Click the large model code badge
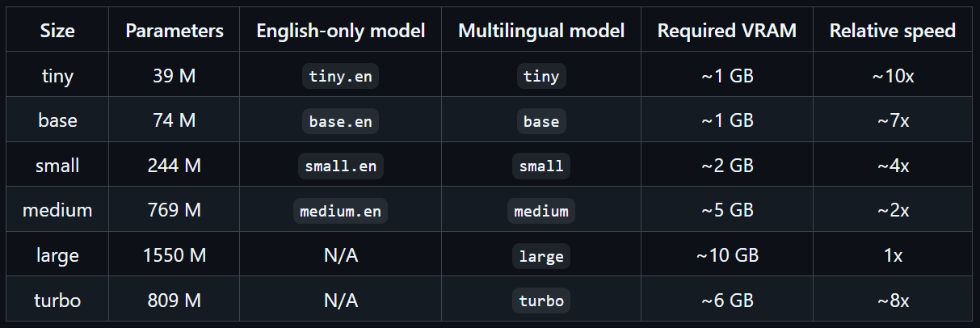The width and height of the screenshot is (980, 328). coord(541,256)
